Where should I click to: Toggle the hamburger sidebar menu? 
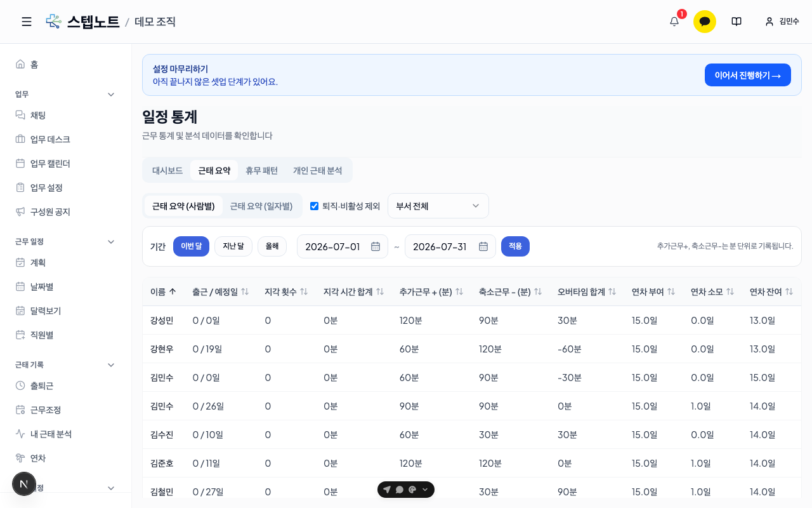pyautogui.click(x=27, y=22)
